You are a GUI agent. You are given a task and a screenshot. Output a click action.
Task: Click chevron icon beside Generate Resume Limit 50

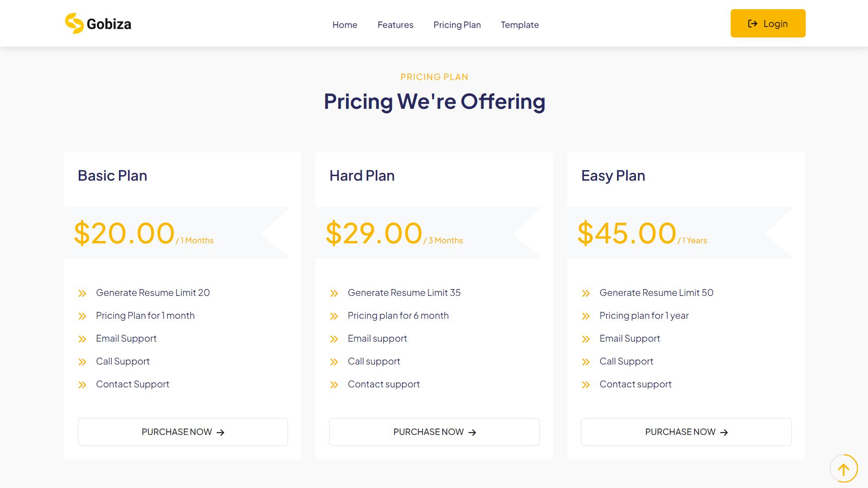[586, 293]
